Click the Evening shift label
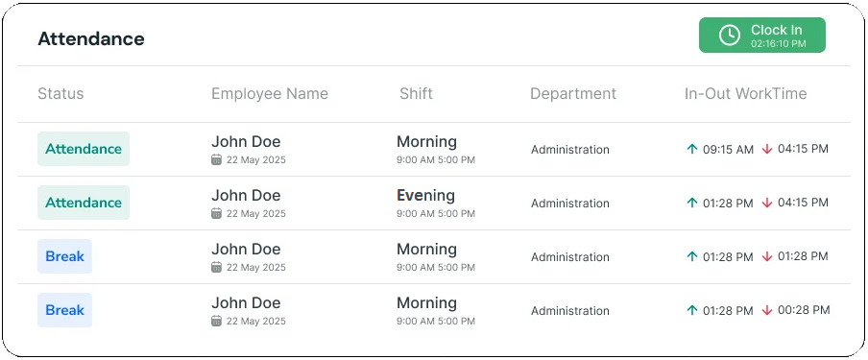Viewport: 868px width, 360px height. (425, 196)
